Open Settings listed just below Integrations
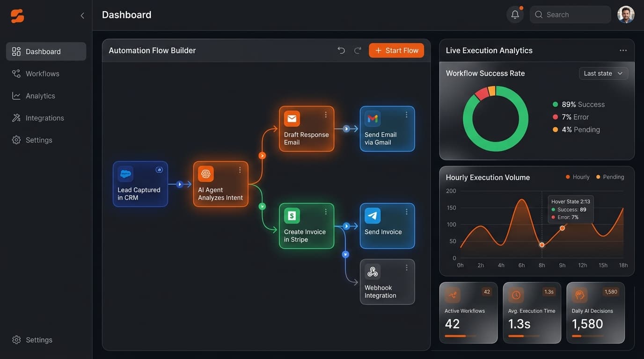Viewport: 644px width, 359px height. pos(46,140)
